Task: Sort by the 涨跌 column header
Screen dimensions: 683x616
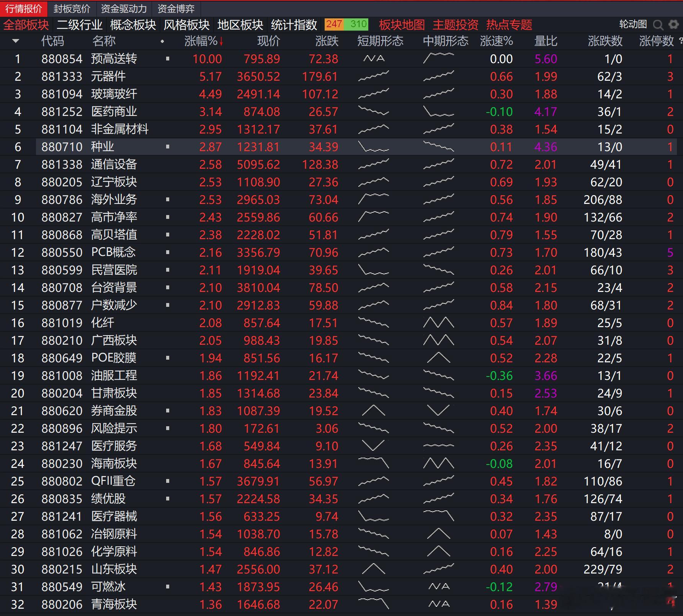Action: [327, 41]
